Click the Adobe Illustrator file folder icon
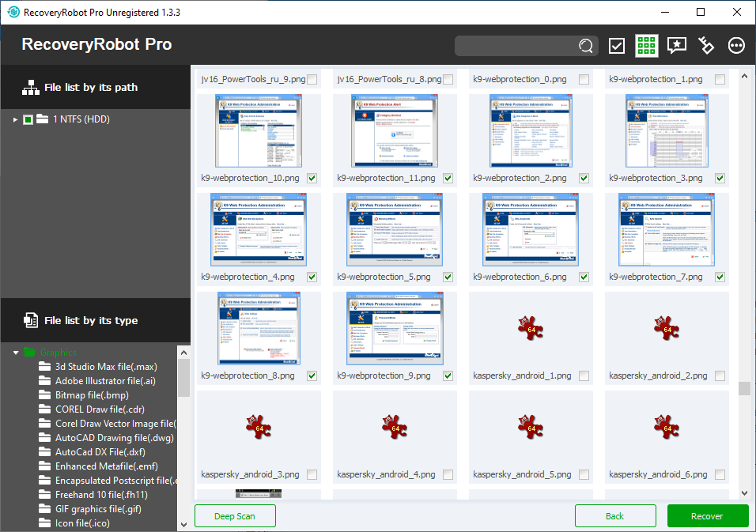Viewport: 756px width, 532px height. (x=45, y=381)
